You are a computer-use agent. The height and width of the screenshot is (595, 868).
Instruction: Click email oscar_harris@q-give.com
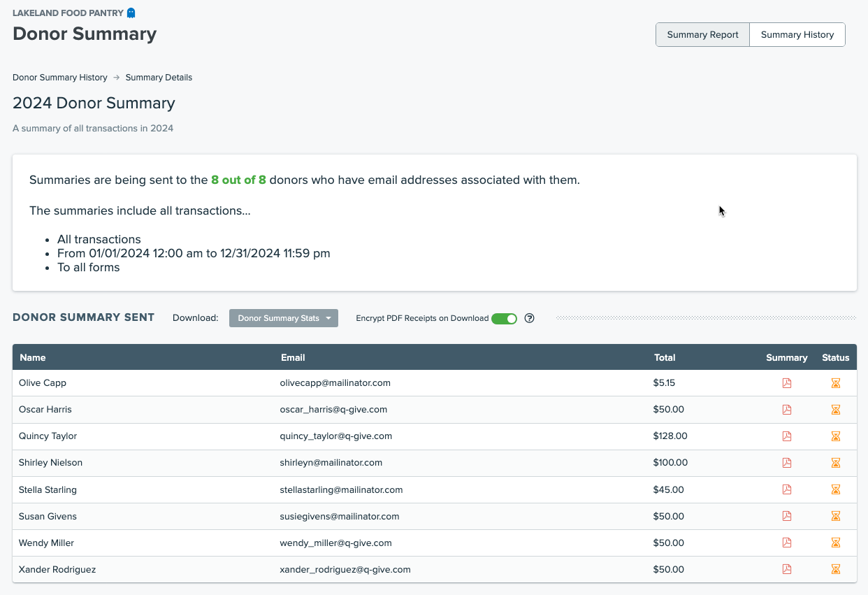point(333,410)
